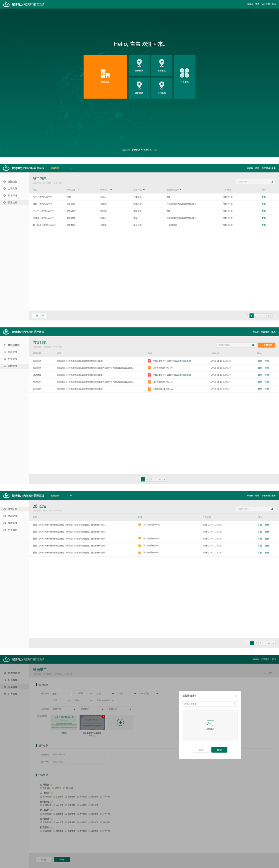Enable the 社会服务 group checkbox
Image resolution: width=279 pixels, height=868 pixels.
coord(52,827)
